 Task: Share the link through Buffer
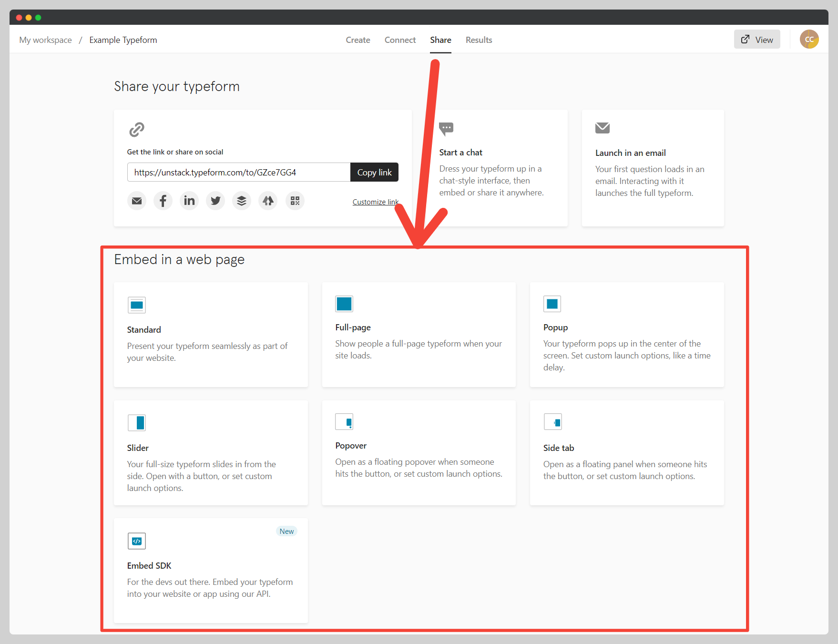(242, 201)
